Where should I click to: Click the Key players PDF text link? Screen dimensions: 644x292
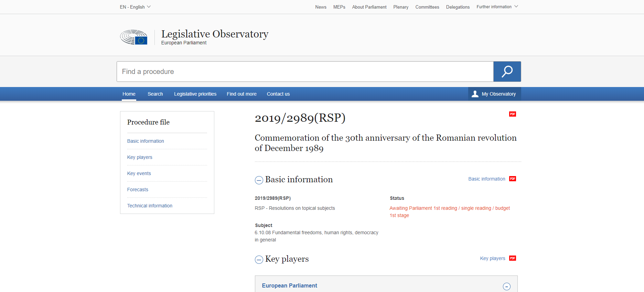click(493, 258)
